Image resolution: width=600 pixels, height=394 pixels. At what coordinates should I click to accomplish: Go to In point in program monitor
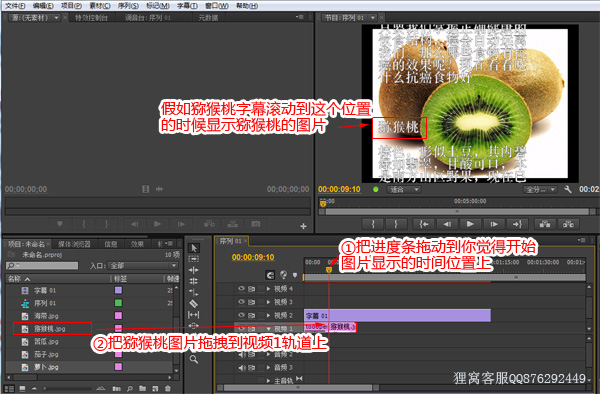(x=424, y=224)
